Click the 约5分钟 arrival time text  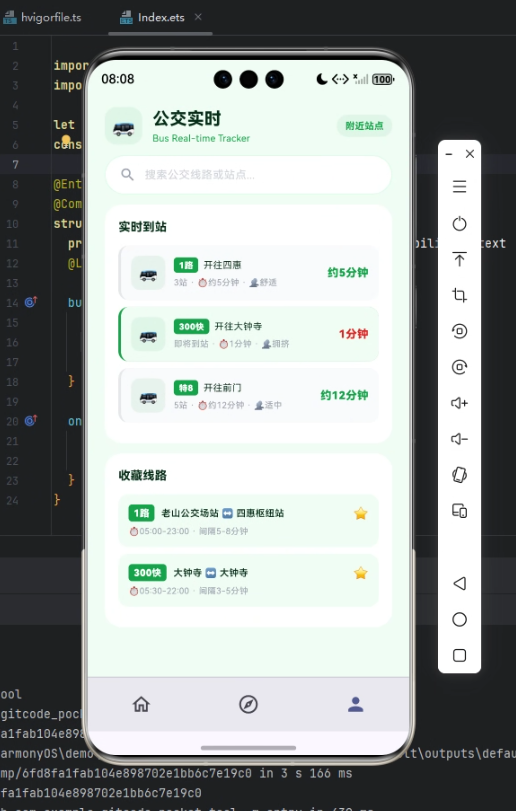tap(348, 273)
